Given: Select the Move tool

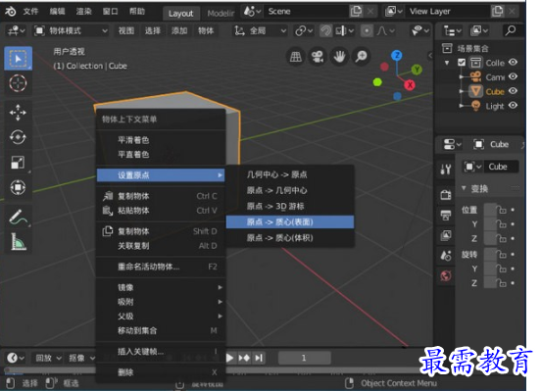Looking at the screenshot, I should coord(18,113).
